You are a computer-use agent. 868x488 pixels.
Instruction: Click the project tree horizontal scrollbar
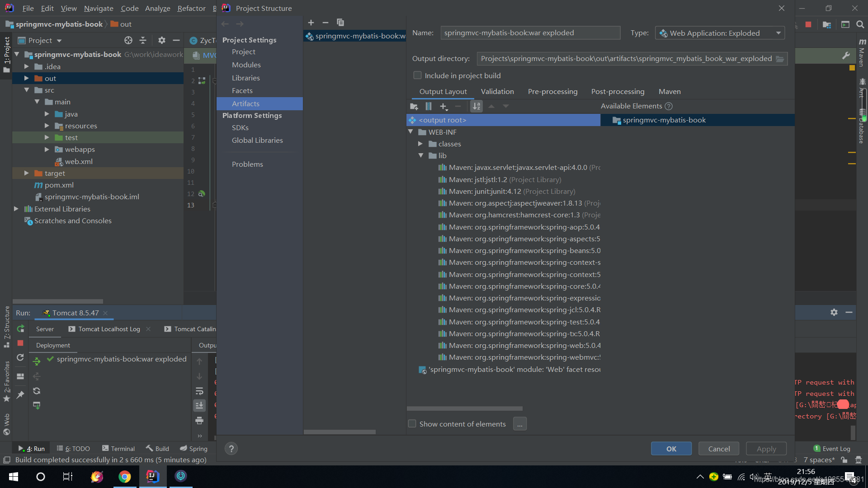click(x=58, y=301)
